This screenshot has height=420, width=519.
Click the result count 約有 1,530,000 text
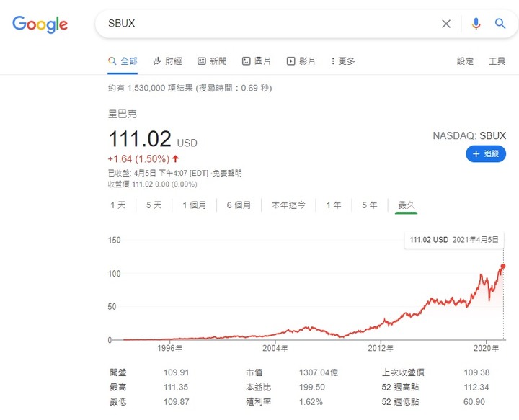coord(190,88)
